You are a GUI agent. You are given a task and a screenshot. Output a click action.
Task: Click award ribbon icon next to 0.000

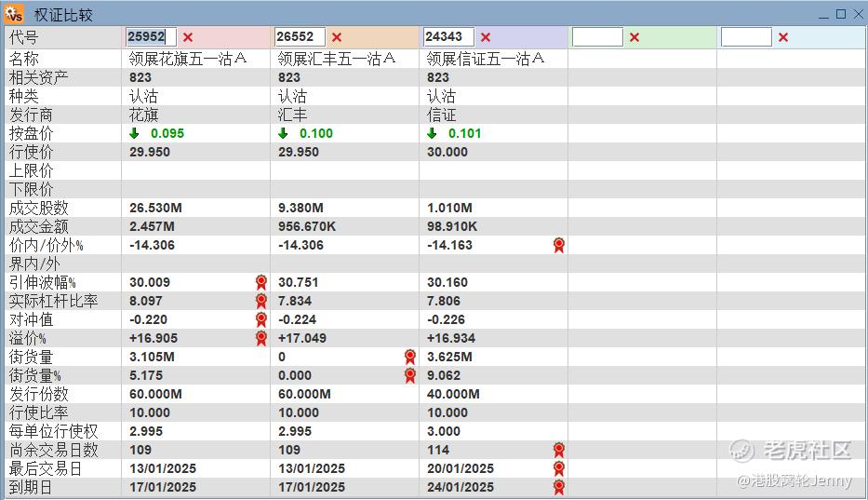[409, 375]
